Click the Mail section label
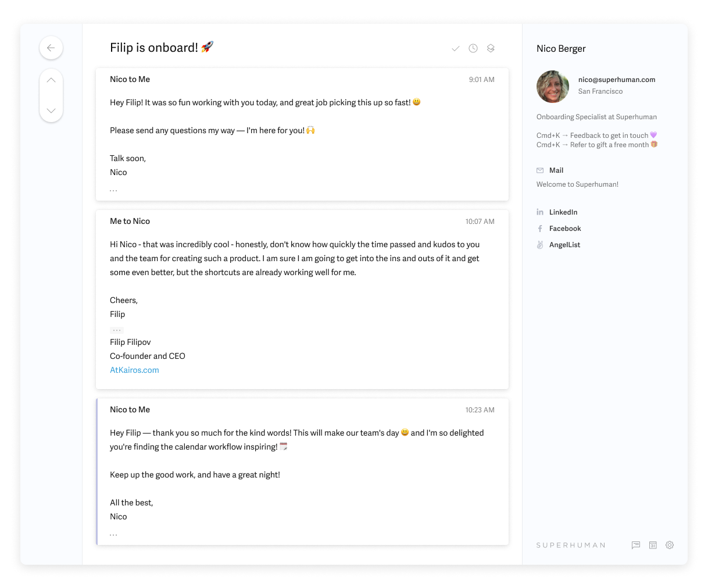708x588 pixels. click(x=556, y=170)
